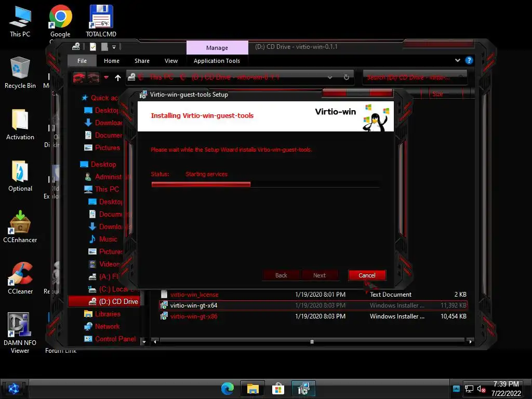This screenshot has height=399, width=532.
Task: Select virtio-win-gt-x64 installer file
Action: [313, 305]
